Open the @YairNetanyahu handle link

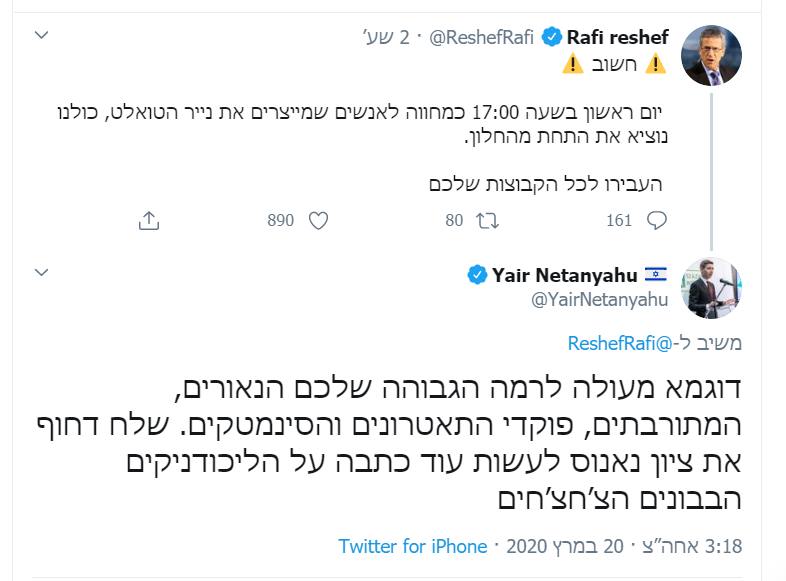click(x=600, y=300)
